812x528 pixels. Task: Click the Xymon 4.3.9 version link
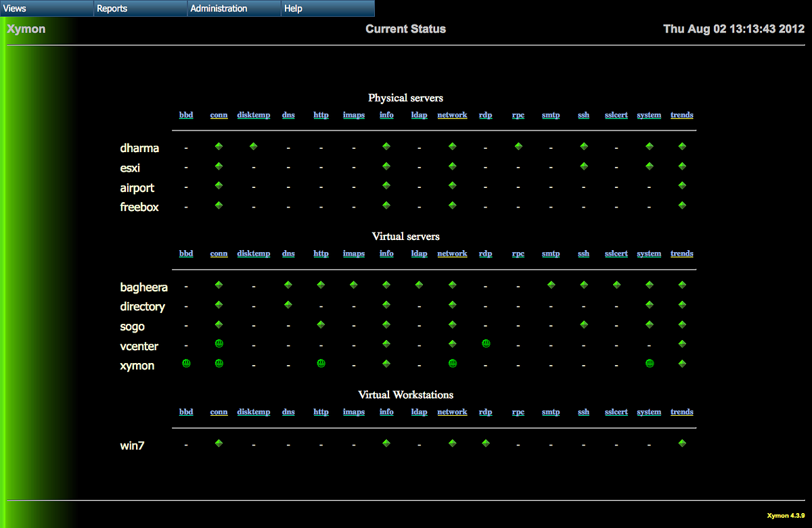(x=786, y=515)
